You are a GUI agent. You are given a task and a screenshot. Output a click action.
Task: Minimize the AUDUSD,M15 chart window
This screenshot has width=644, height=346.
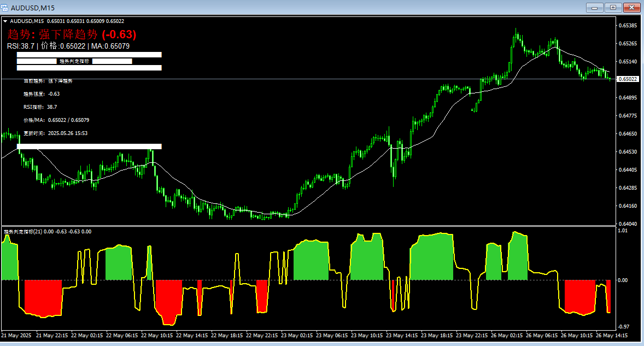(x=594, y=8)
